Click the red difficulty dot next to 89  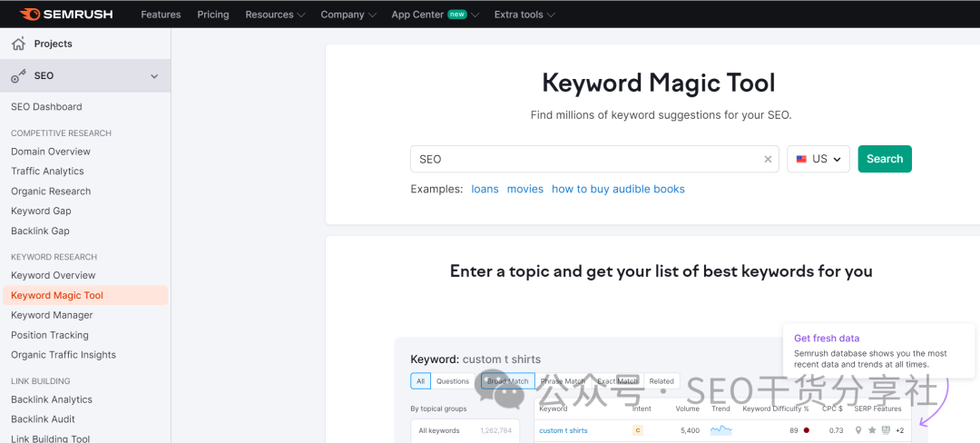click(x=807, y=430)
